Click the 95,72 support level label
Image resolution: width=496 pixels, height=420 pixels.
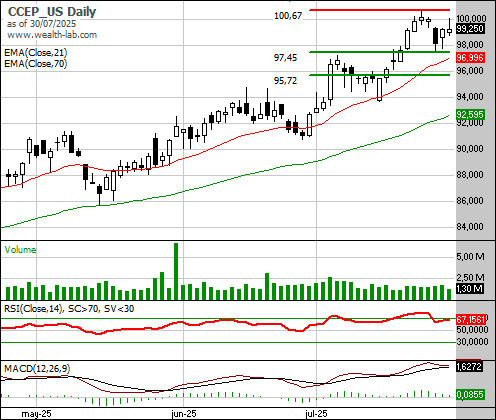point(285,81)
